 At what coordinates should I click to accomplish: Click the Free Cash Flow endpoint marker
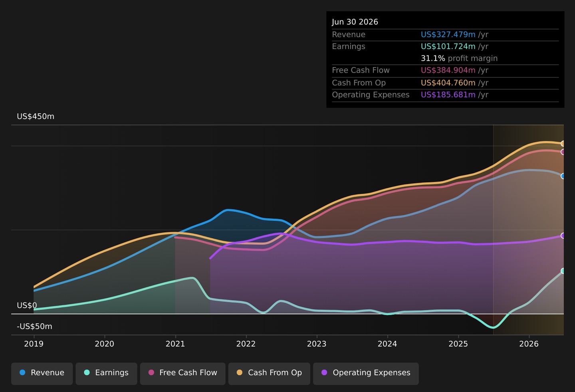click(563, 152)
